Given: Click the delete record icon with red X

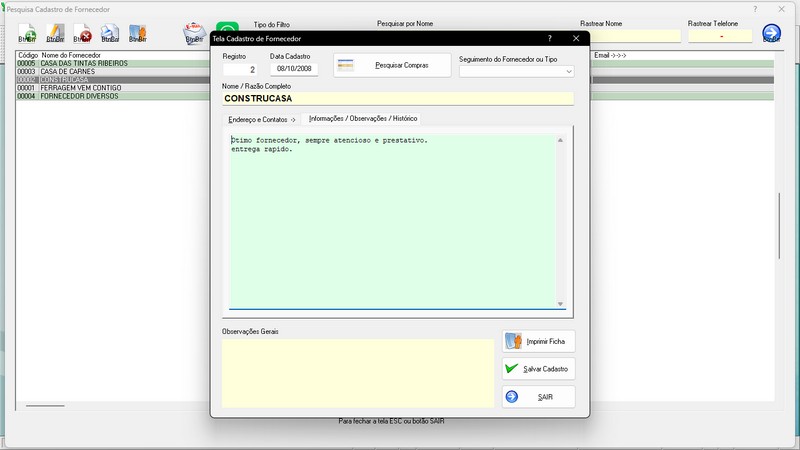Looking at the screenshot, I should (x=82, y=33).
